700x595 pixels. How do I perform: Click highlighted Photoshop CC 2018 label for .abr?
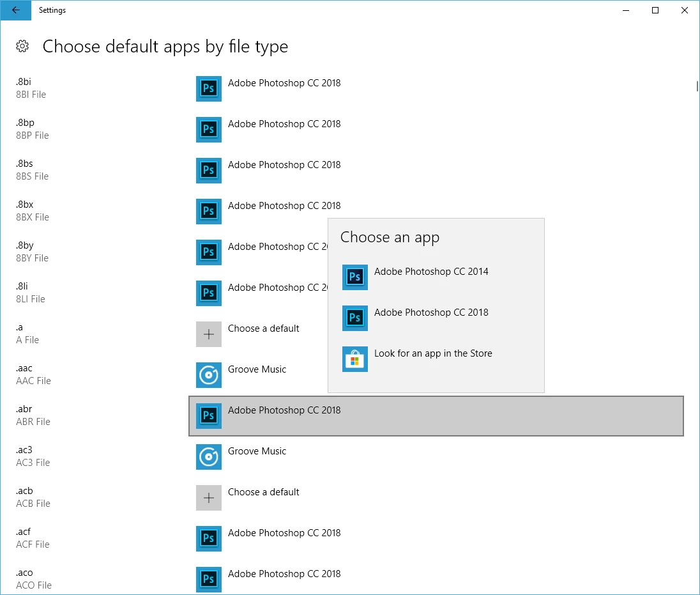[x=284, y=410]
